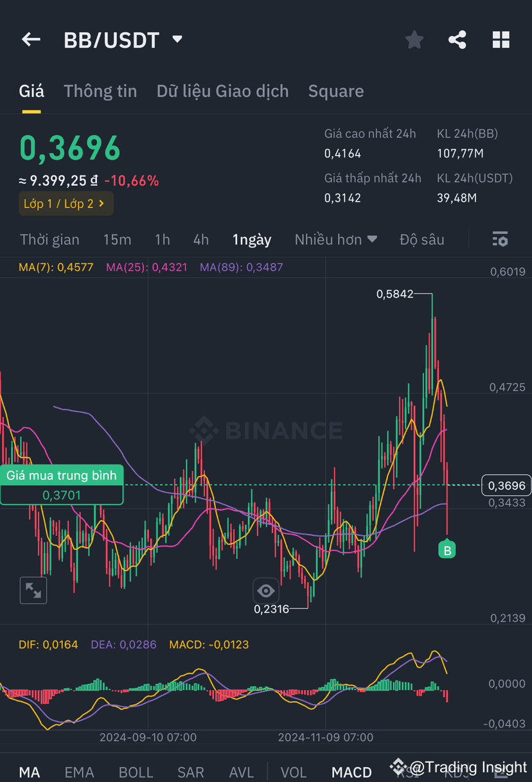Tap the -10,66% change value
The height and width of the screenshot is (782, 532).
(132, 181)
